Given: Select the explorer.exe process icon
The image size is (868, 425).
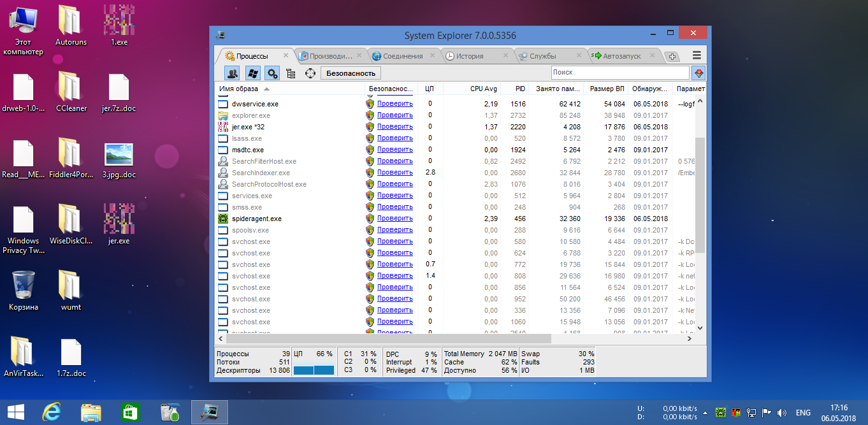Looking at the screenshot, I should [x=223, y=115].
